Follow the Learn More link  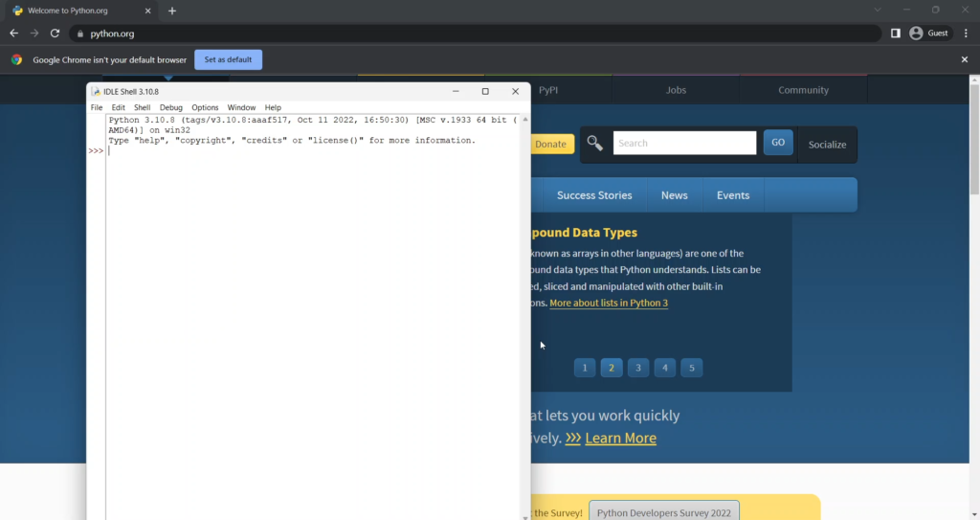620,438
